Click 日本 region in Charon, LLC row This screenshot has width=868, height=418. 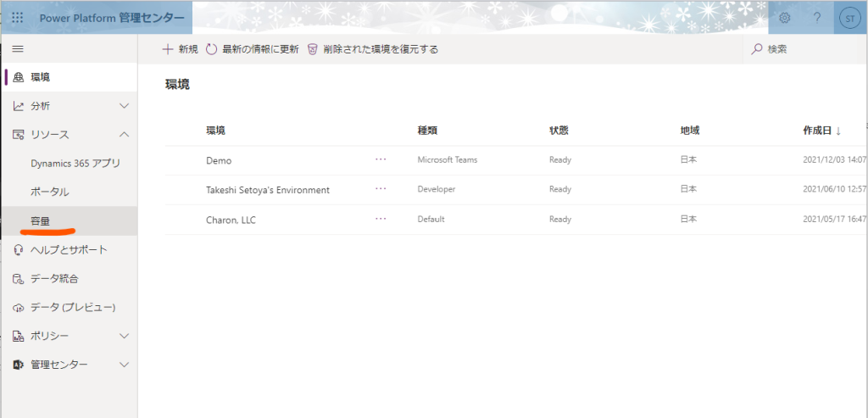pos(688,219)
